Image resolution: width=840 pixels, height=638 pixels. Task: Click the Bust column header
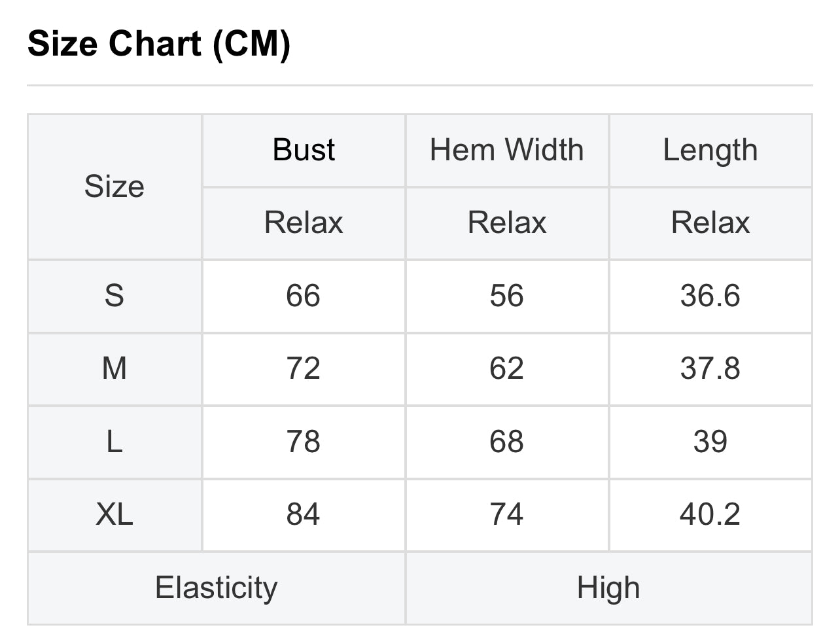pyautogui.click(x=304, y=150)
